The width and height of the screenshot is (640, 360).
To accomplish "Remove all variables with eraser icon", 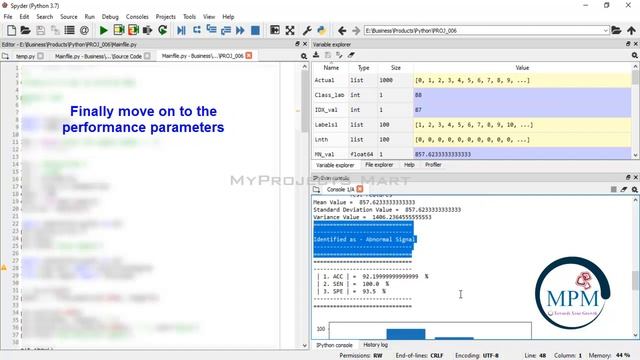I will 351,55.
